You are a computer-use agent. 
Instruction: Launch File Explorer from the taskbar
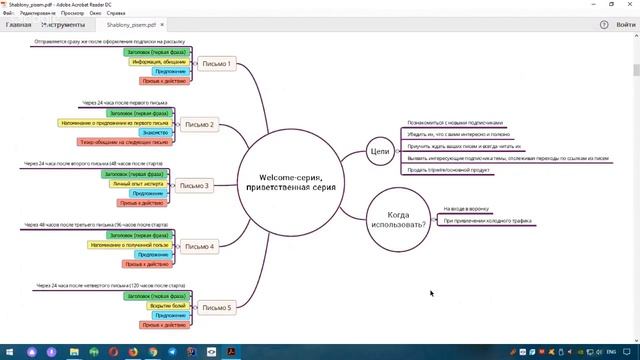pyautogui.click(x=74, y=352)
